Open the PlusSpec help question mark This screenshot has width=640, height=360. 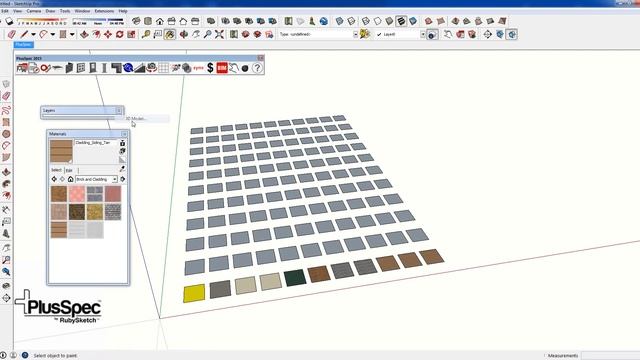tap(257, 68)
